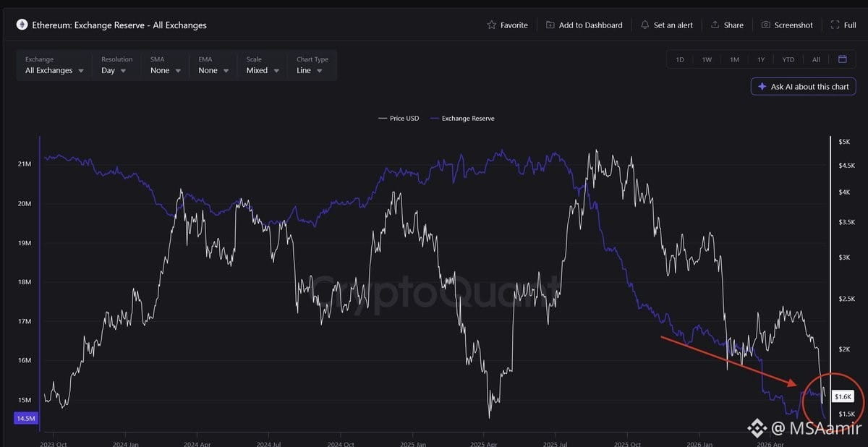Click the $1.6K current price label
Image resolution: width=868 pixels, height=447 pixels.
(x=843, y=396)
